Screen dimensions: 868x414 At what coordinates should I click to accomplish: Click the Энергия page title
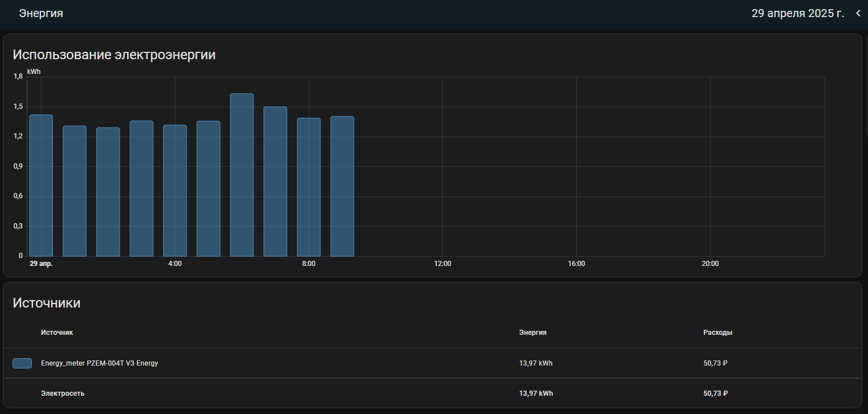tap(41, 14)
